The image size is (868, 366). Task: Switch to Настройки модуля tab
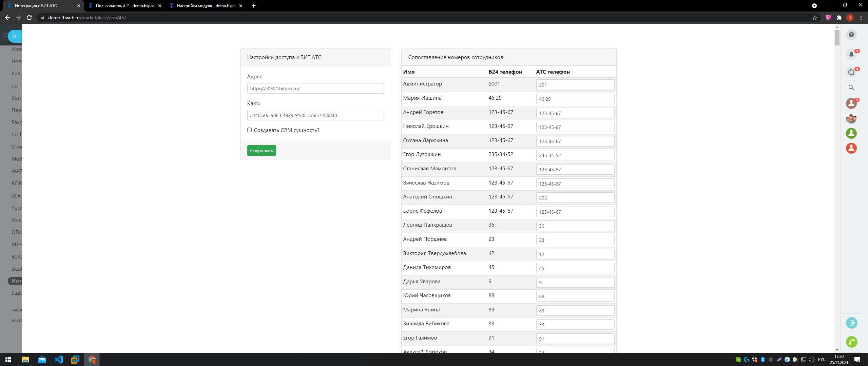click(x=206, y=6)
